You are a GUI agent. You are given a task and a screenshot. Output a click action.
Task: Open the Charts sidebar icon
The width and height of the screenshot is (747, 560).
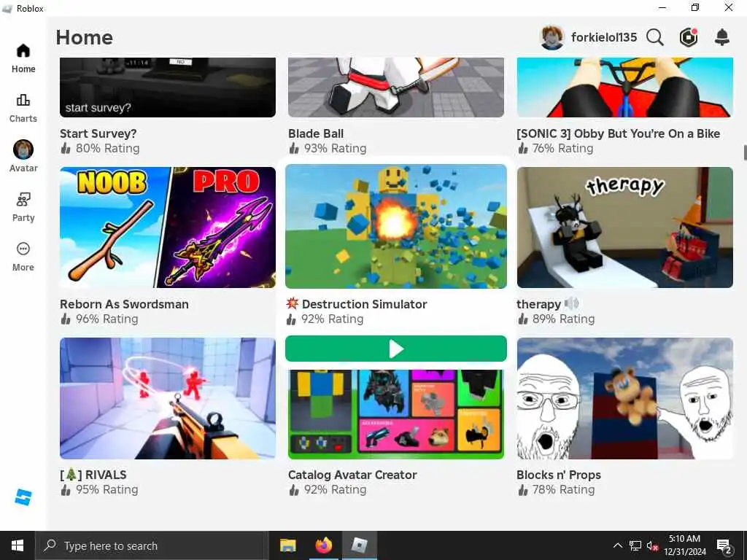pos(23,108)
